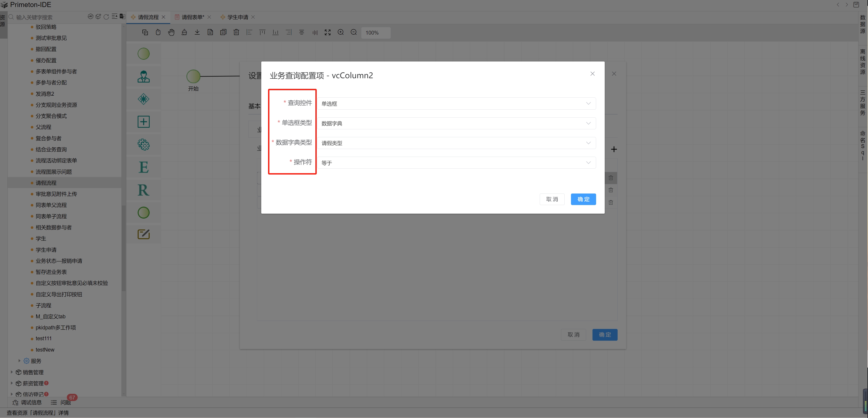868x418 pixels.
Task: Select the letter R node icon
Action: point(144,190)
